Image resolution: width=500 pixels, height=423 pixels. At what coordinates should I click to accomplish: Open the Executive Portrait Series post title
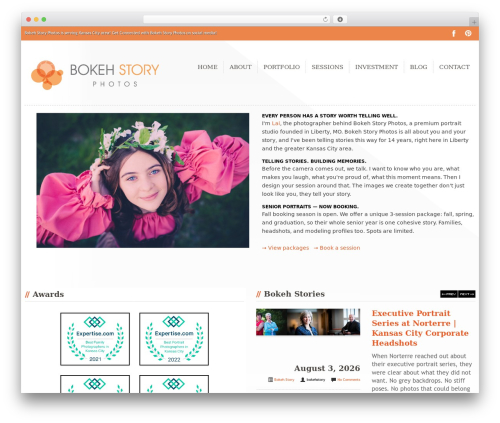(420, 328)
